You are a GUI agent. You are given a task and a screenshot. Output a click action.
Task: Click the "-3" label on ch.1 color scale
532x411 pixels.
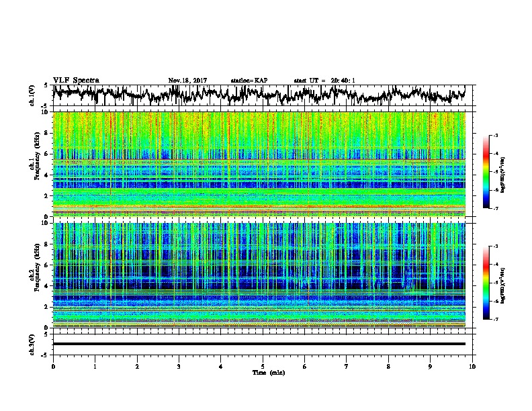coord(495,135)
